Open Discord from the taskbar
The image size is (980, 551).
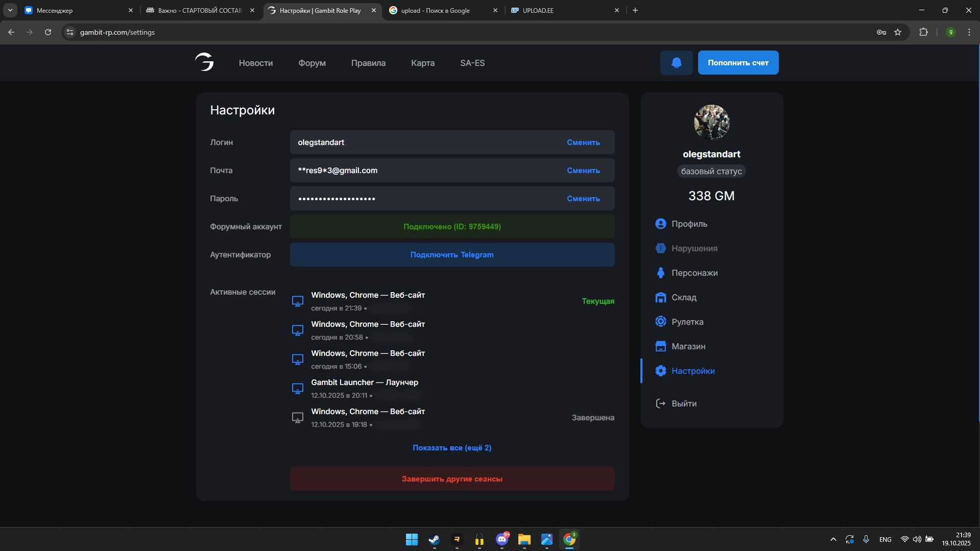[x=502, y=539]
